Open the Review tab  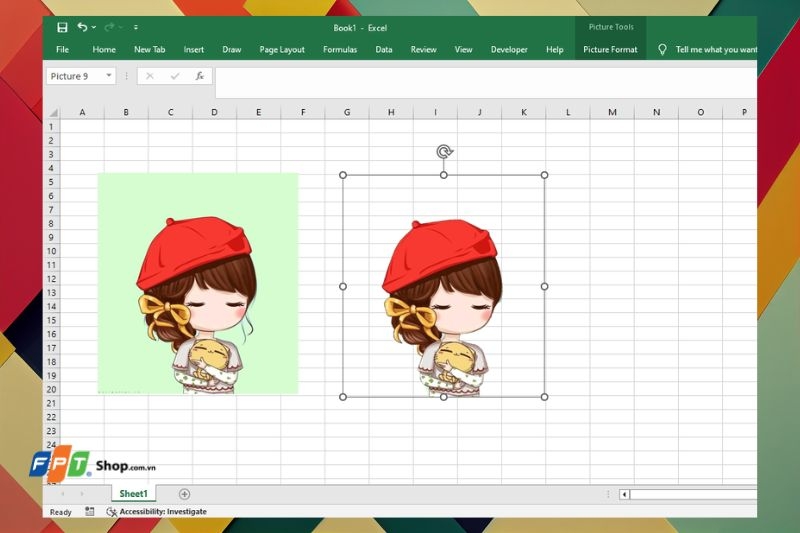[x=423, y=49]
